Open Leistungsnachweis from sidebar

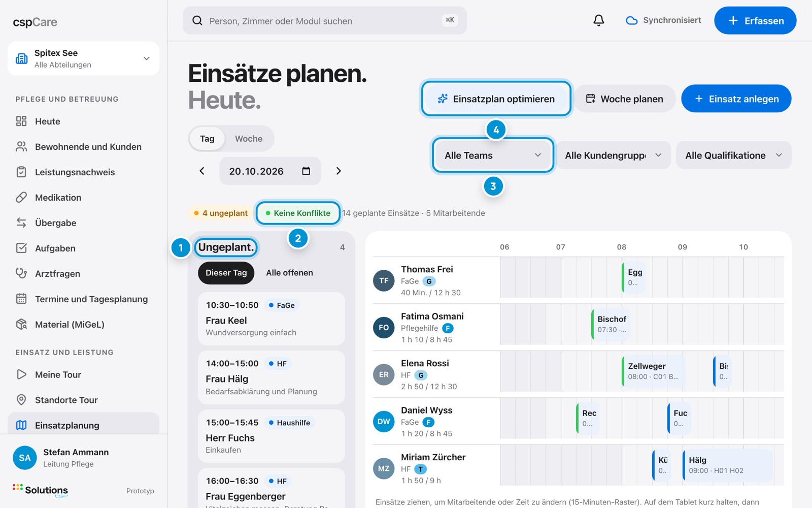click(84, 172)
